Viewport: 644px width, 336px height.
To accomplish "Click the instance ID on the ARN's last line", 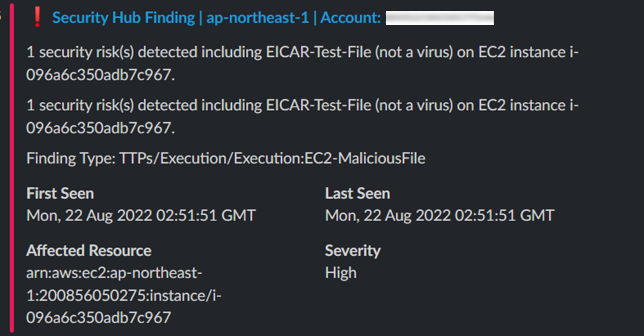I will click(x=99, y=317).
